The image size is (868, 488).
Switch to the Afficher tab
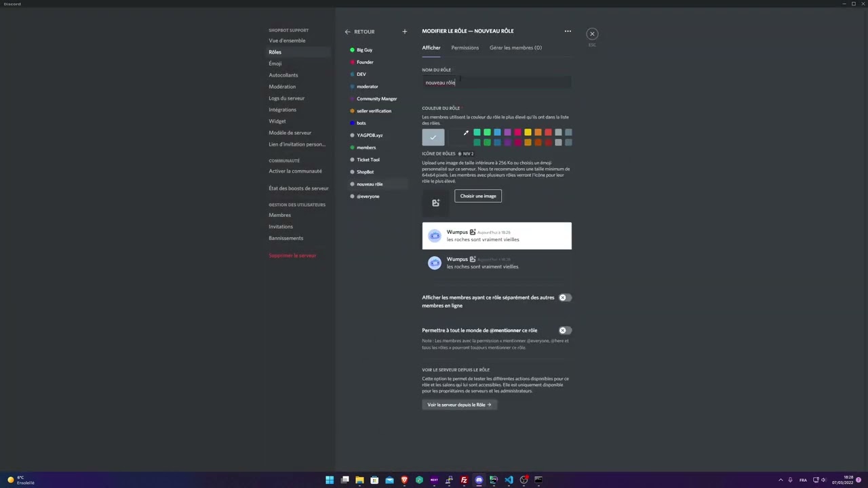point(431,47)
